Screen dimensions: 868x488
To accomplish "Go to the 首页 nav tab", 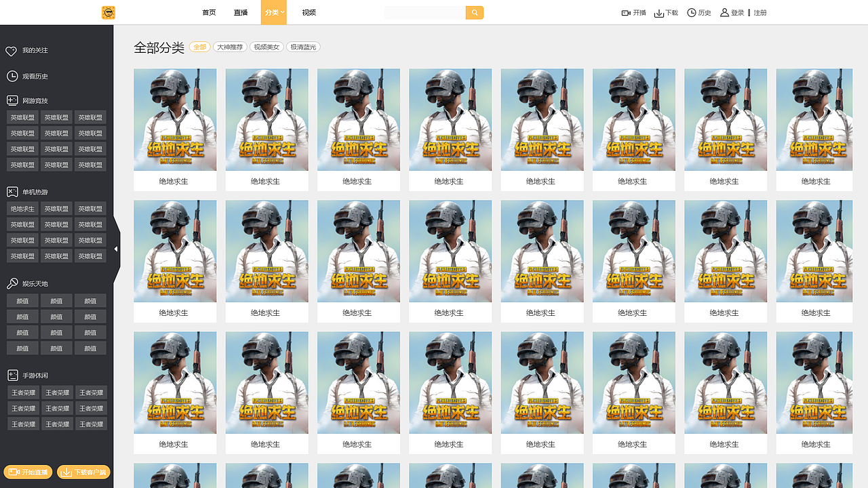I will (x=209, y=13).
